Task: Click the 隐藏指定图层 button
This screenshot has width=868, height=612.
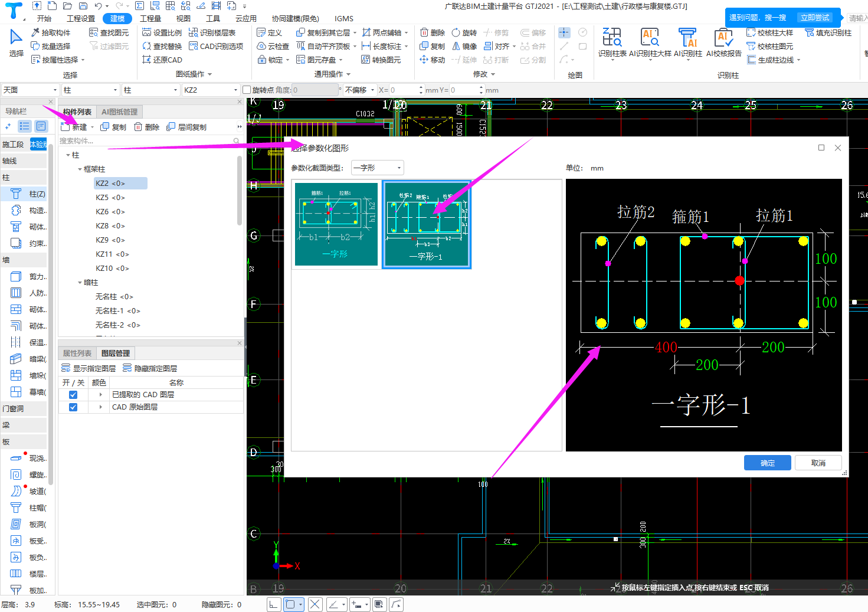Action: (x=150, y=368)
